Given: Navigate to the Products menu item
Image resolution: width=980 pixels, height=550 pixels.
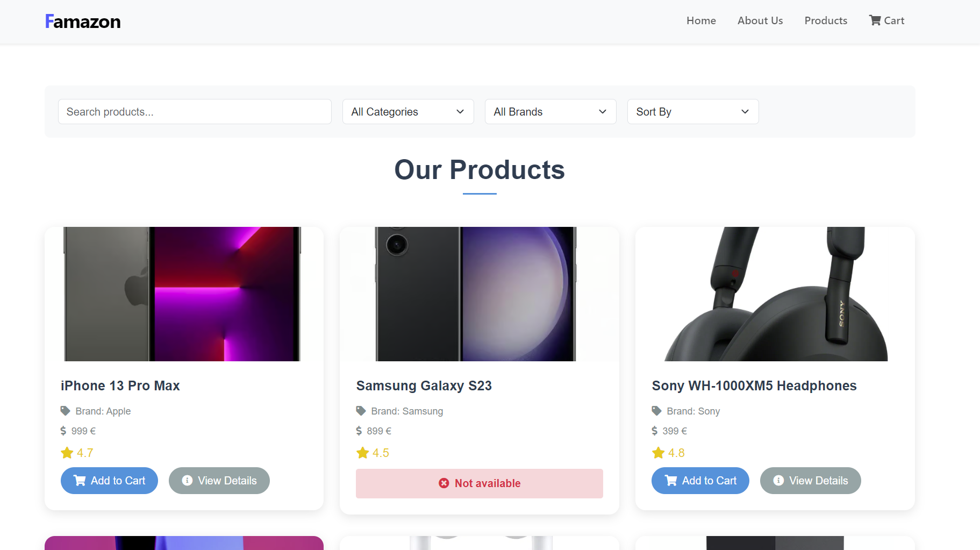Looking at the screenshot, I should [826, 20].
